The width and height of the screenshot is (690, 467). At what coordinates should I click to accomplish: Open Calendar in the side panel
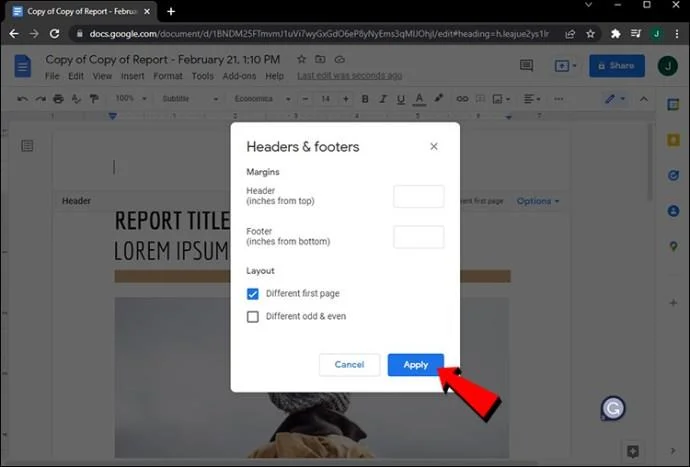click(673, 105)
